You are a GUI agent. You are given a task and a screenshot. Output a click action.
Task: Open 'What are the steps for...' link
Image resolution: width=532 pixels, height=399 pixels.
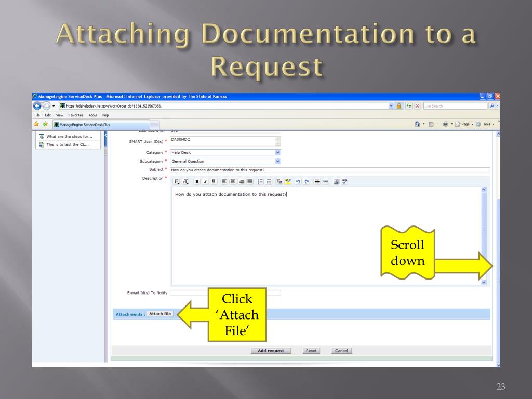[x=69, y=137]
